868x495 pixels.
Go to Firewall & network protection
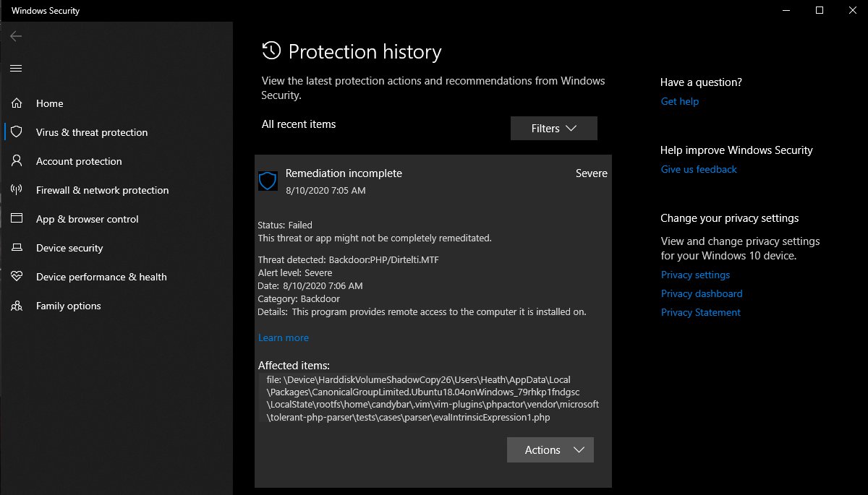click(102, 190)
